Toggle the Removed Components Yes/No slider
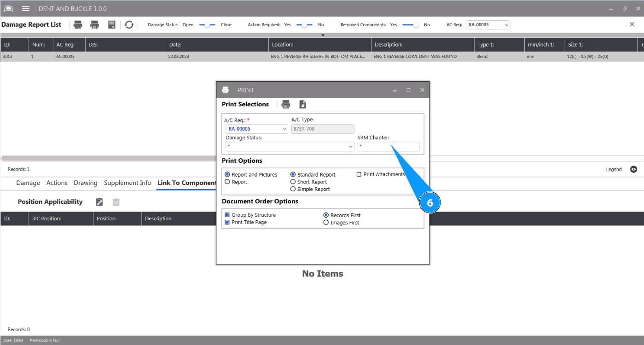The image size is (644, 345). click(411, 25)
